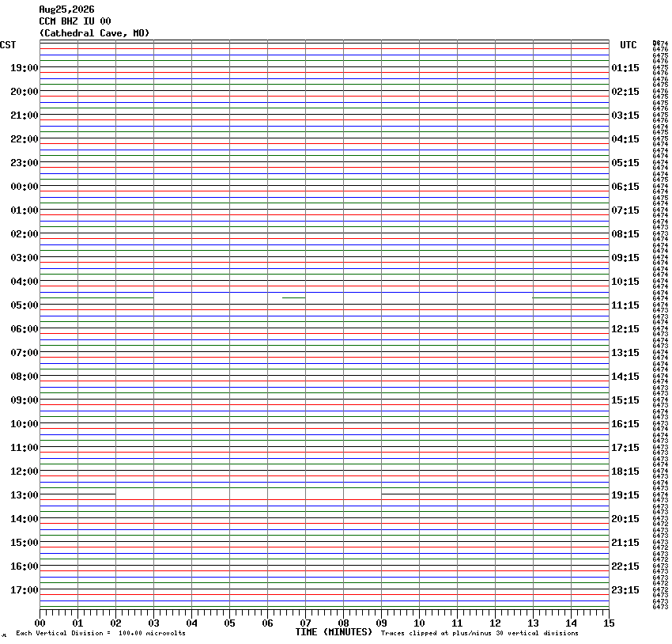Click the 19:00 CST time label
Image resolution: width=672 pixels, height=644 pixels.
(25, 68)
